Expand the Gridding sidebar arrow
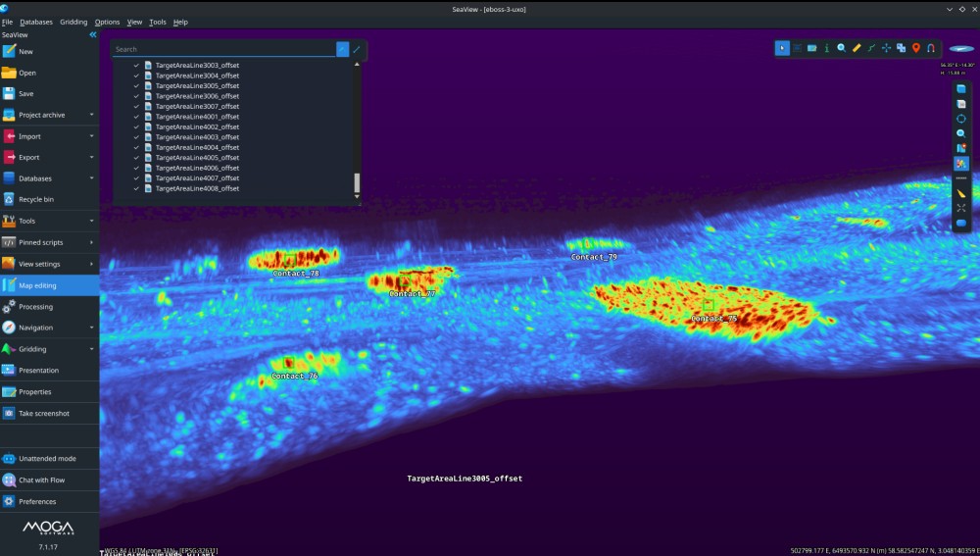 coord(92,349)
